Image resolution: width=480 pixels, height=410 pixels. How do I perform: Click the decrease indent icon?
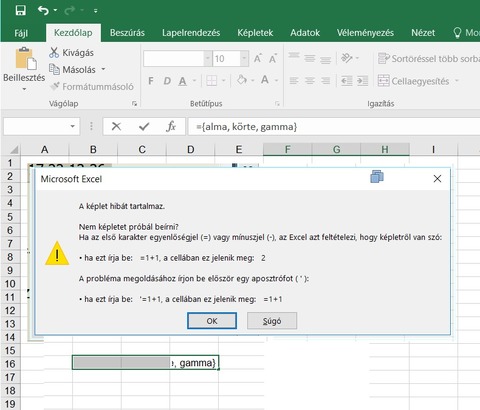347,81
